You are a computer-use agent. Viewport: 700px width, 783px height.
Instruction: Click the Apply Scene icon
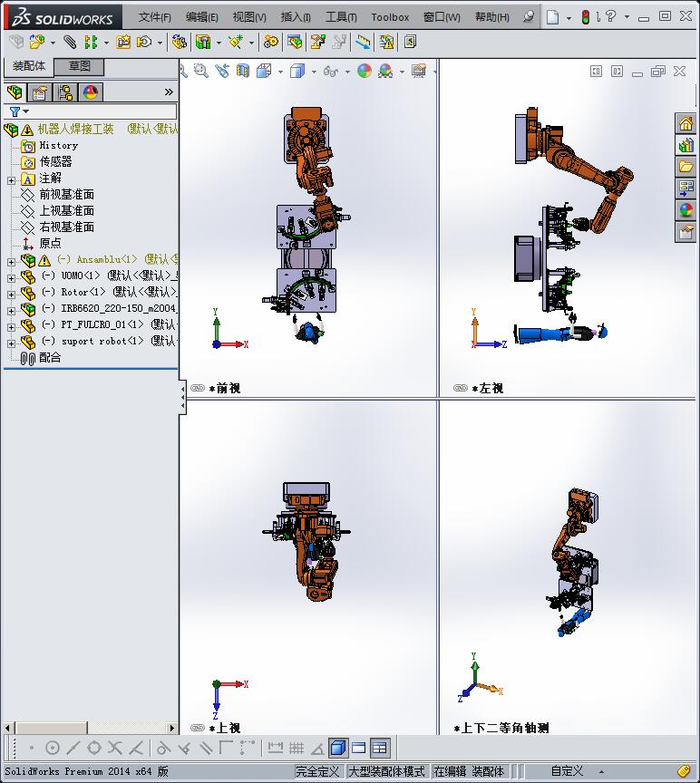pyautogui.click(x=385, y=71)
